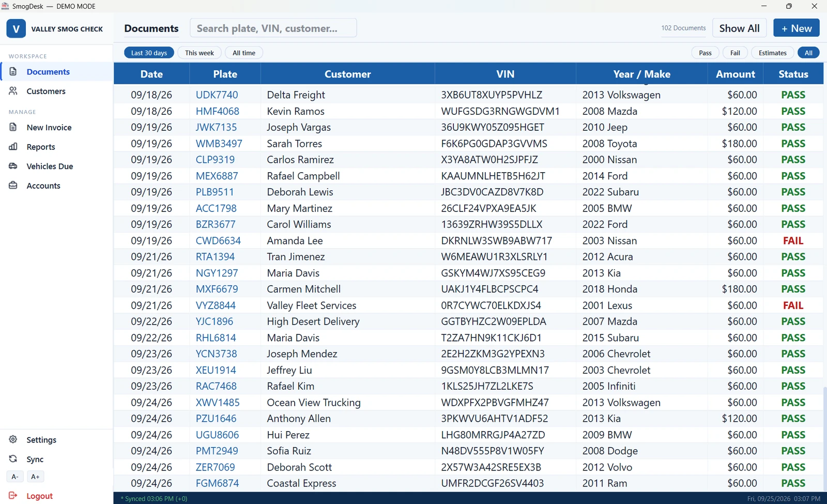Viewport: 827px width, 504px height.
Task: Sort by the Date column header
Action: coord(151,74)
